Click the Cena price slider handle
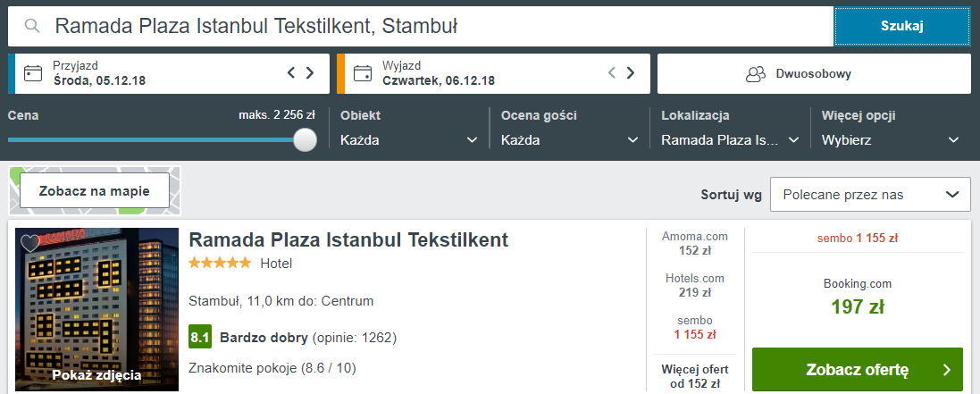 [x=306, y=139]
